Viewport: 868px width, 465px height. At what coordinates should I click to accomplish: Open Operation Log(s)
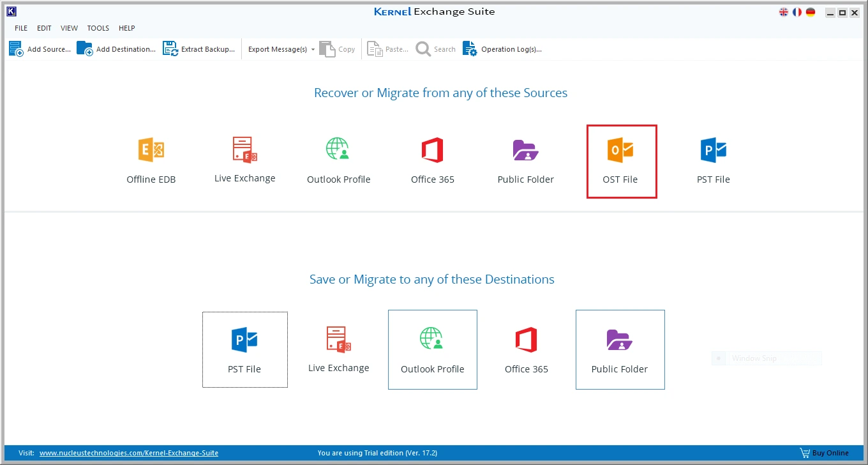coord(502,49)
